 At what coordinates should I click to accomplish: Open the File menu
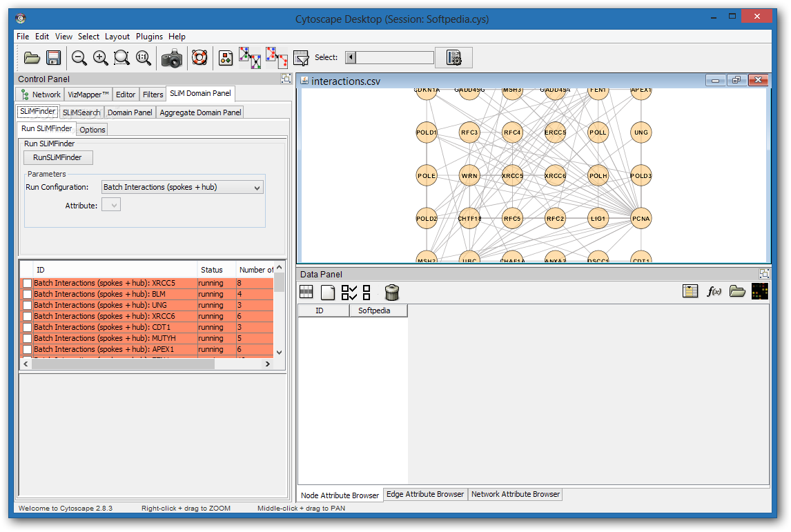pos(23,37)
